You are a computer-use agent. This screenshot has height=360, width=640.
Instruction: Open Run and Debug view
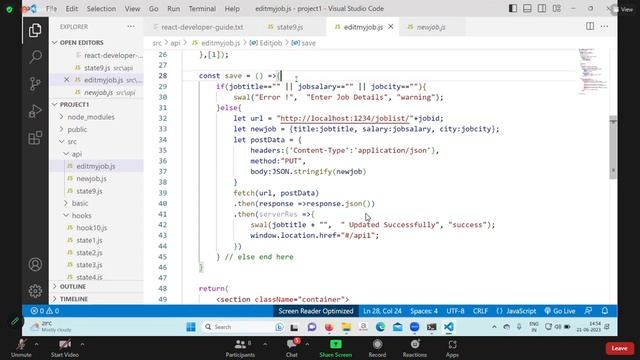(35, 111)
